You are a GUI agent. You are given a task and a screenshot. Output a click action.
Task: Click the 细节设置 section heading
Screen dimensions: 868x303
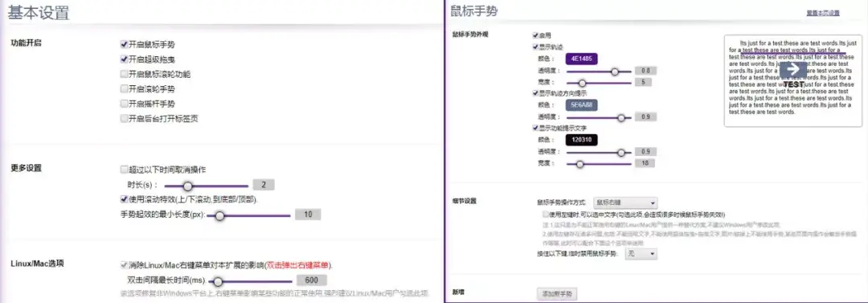[465, 200]
